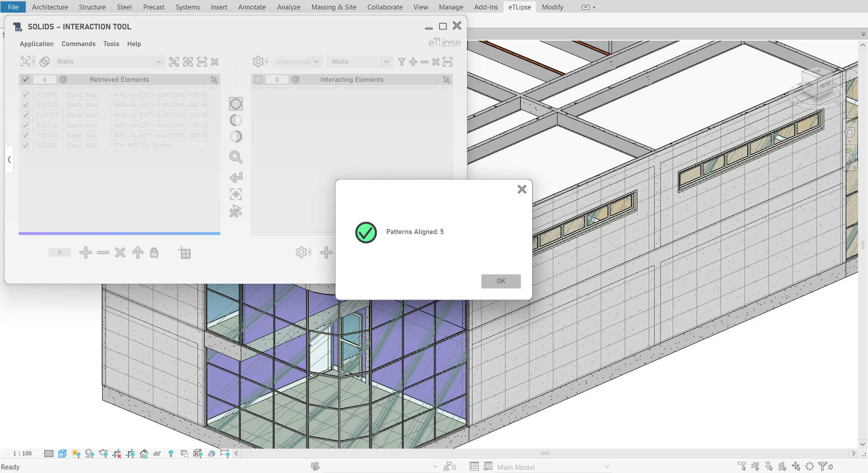Click the return arrow icon
Viewport: 868px width, 473px height.
pyautogui.click(x=236, y=177)
